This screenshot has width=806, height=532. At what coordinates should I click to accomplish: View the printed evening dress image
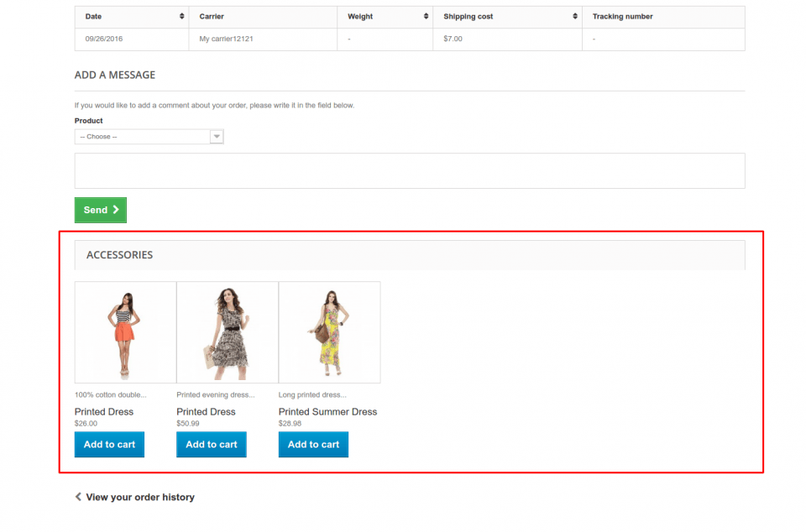tap(228, 332)
